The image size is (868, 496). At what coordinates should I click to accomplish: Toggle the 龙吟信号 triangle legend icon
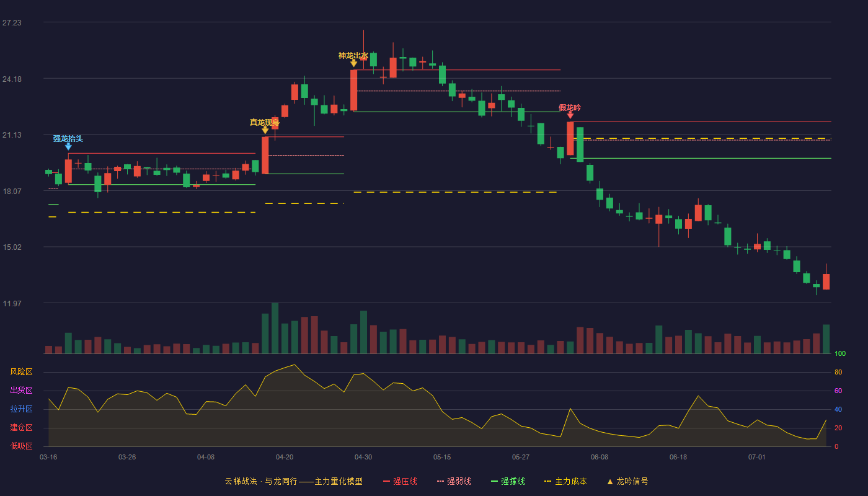click(610, 481)
